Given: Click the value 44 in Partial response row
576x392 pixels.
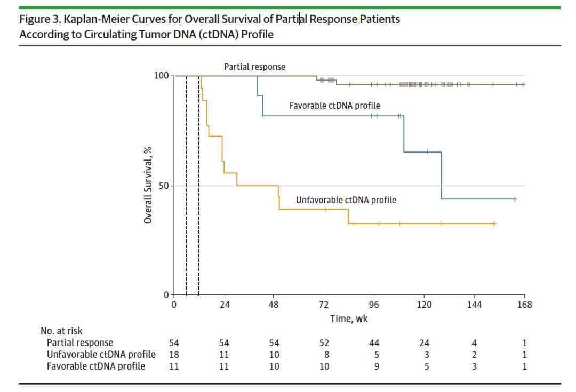Looking at the screenshot, I should 374,343.
